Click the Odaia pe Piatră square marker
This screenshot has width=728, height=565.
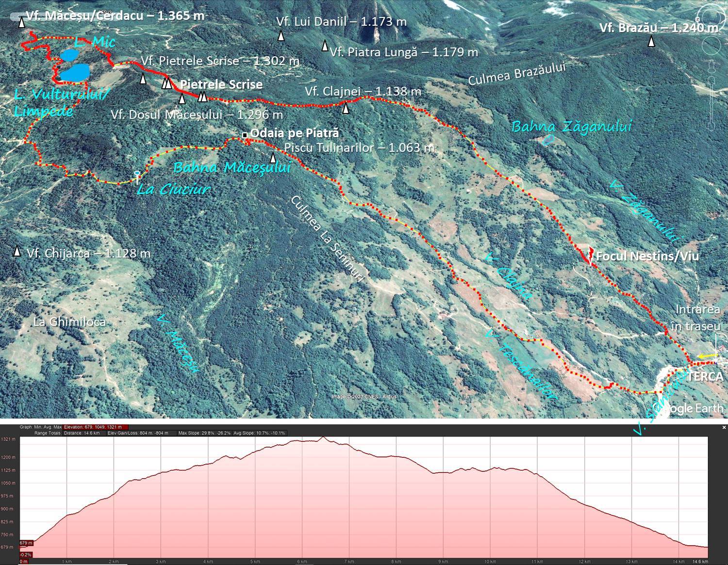pos(245,134)
